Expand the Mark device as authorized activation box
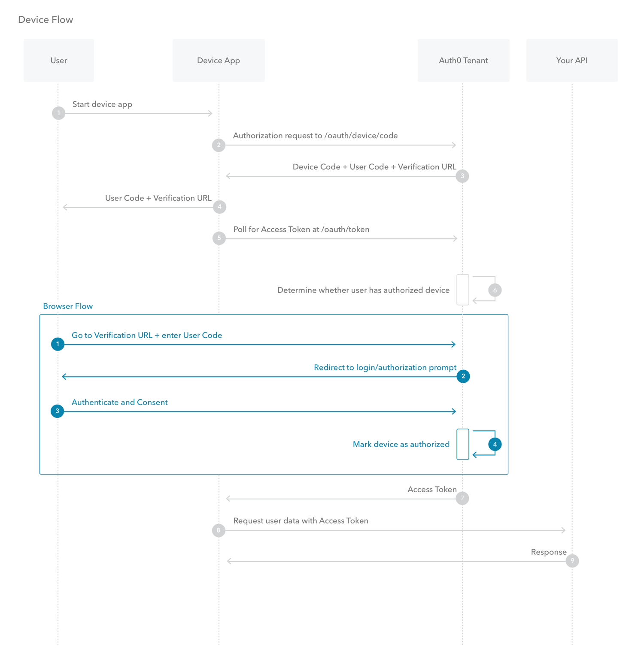The image size is (644, 662). click(462, 444)
